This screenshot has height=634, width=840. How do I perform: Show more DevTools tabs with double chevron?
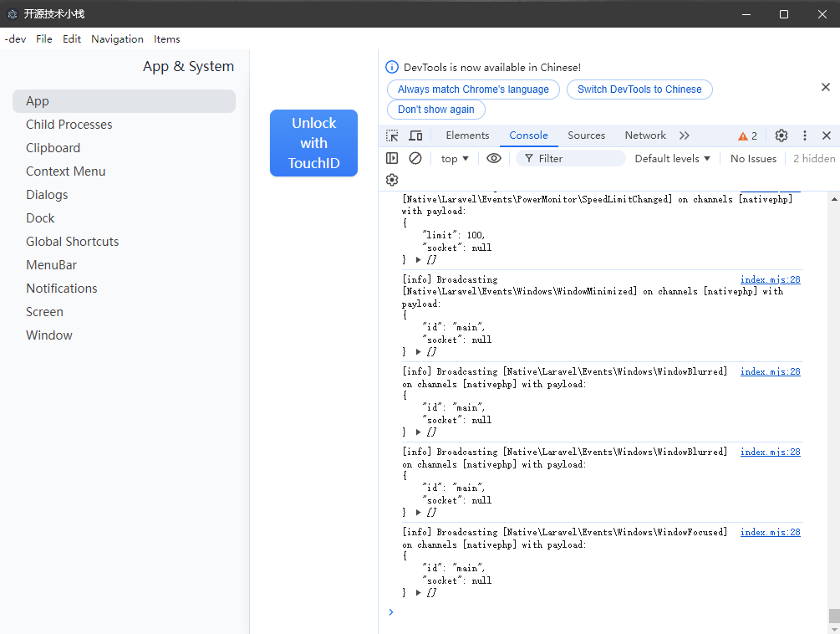coord(684,135)
